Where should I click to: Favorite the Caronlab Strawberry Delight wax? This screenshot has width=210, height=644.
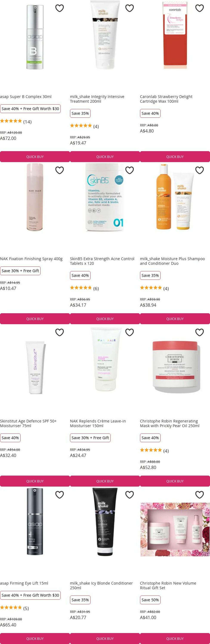coord(199,8)
